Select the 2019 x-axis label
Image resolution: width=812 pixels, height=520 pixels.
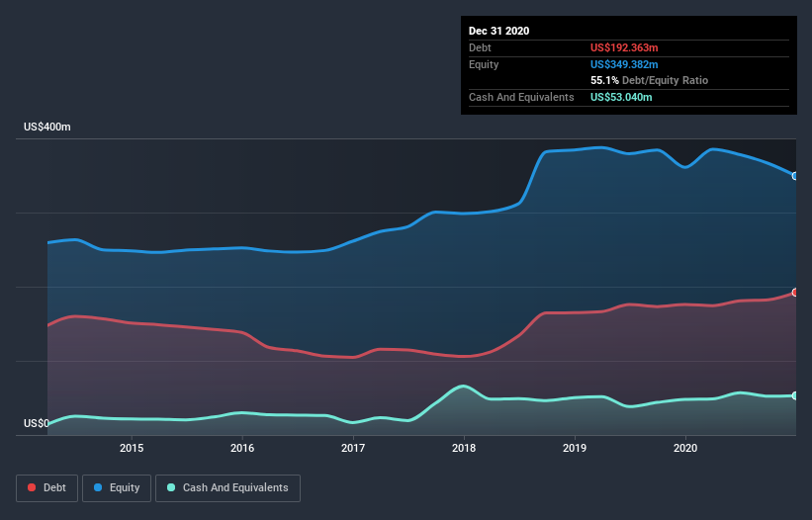point(575,448)
